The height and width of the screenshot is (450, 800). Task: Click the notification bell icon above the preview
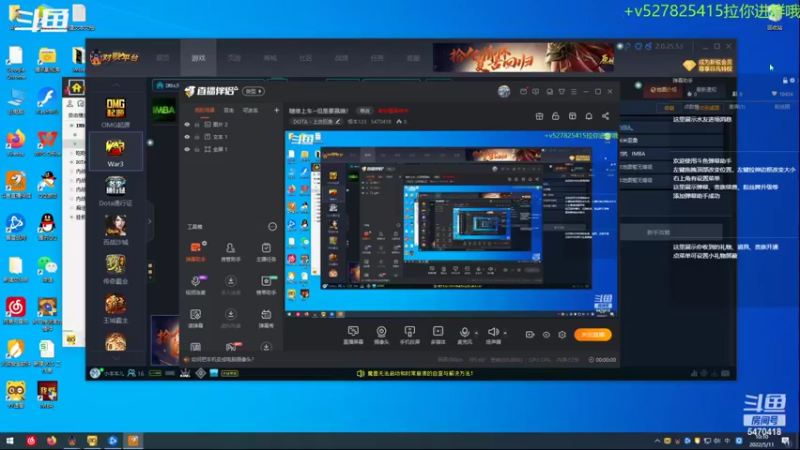point(589,116)
